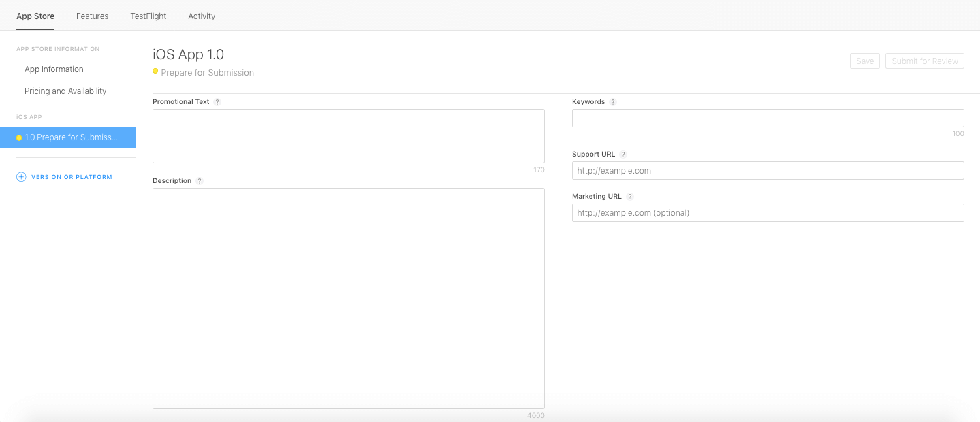Viewport: 980px width, 422px height.
Task: Click help icon next to Support URL
Action: 623,155
